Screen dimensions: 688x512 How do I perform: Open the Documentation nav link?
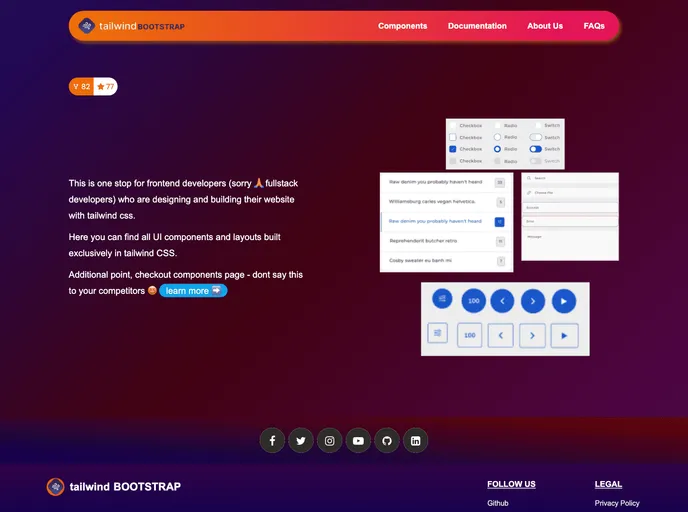[x=477, y=26]
